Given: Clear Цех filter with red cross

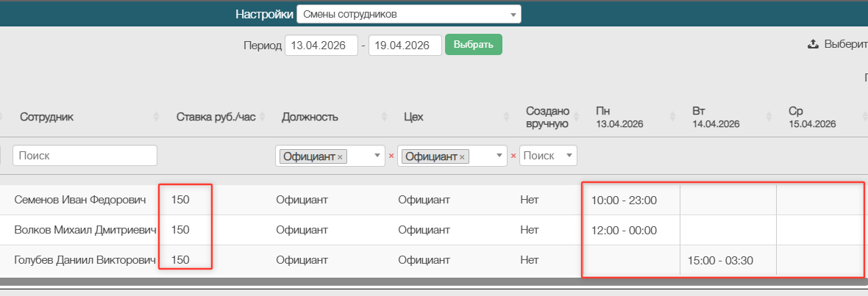Looking at the screenshot, I should [x=513, y=156].
